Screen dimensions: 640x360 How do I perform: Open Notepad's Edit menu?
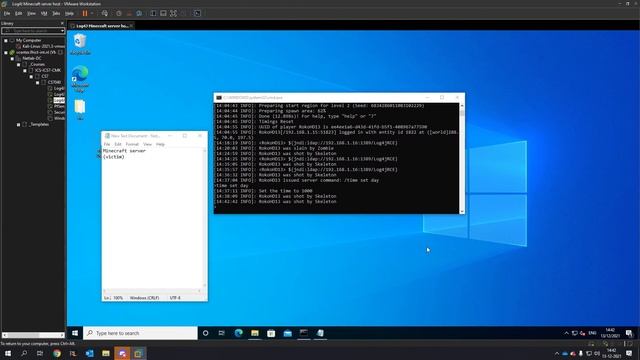click(118, 144)
